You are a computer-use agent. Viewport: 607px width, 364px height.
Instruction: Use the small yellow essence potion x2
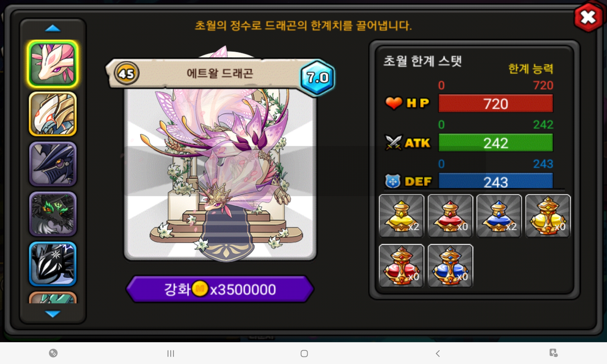coord(402,216)
